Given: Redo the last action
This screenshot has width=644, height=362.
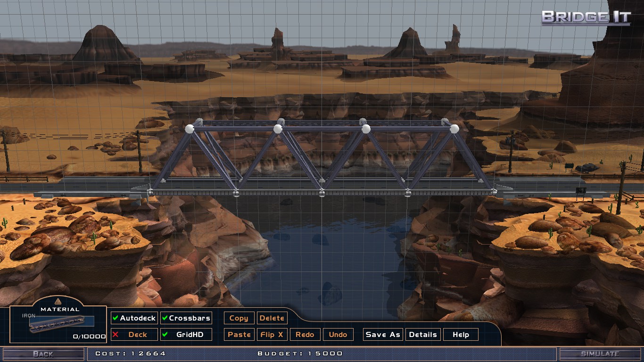Looking at the screenshot, I should (305, 335).
